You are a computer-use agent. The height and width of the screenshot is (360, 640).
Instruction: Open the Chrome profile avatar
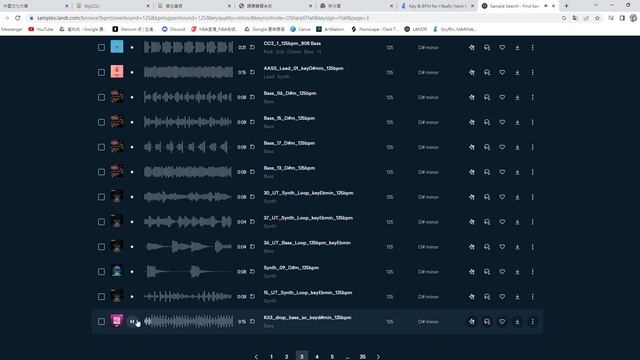point(633,18)
